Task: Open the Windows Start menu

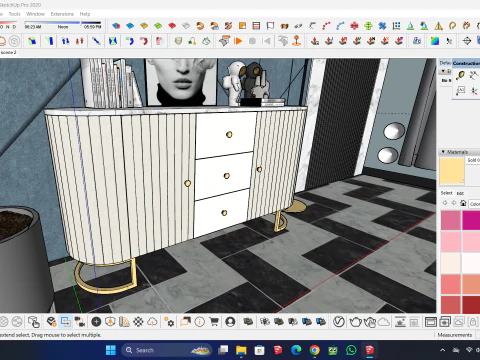Action: coord(111,350)
